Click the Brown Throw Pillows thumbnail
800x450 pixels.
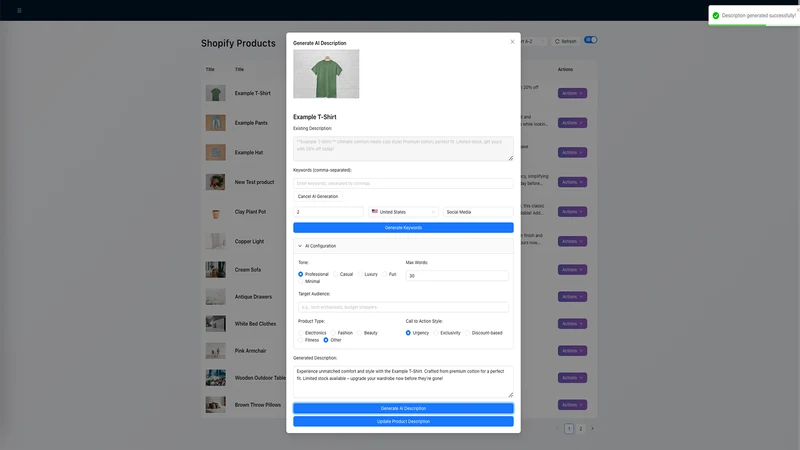click(x=215, y=405)
